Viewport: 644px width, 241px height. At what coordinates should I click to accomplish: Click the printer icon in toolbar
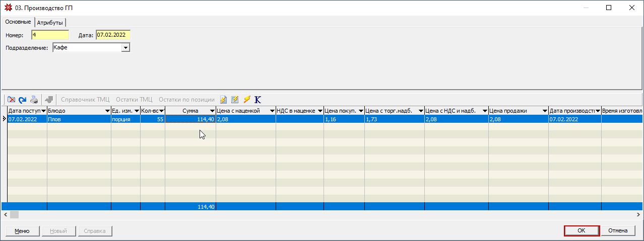34,100
